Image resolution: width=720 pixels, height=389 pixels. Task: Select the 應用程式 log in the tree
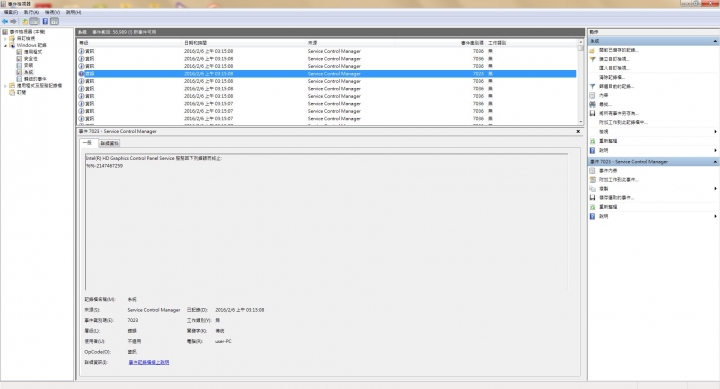[33, 52]
